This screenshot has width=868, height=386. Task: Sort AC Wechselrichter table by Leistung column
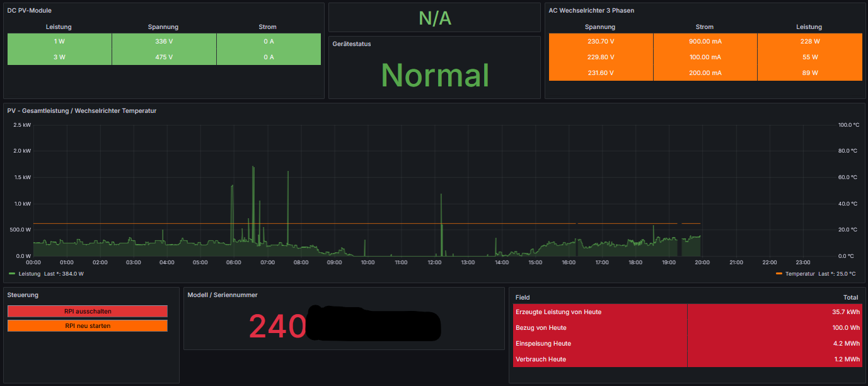(809, 27)
